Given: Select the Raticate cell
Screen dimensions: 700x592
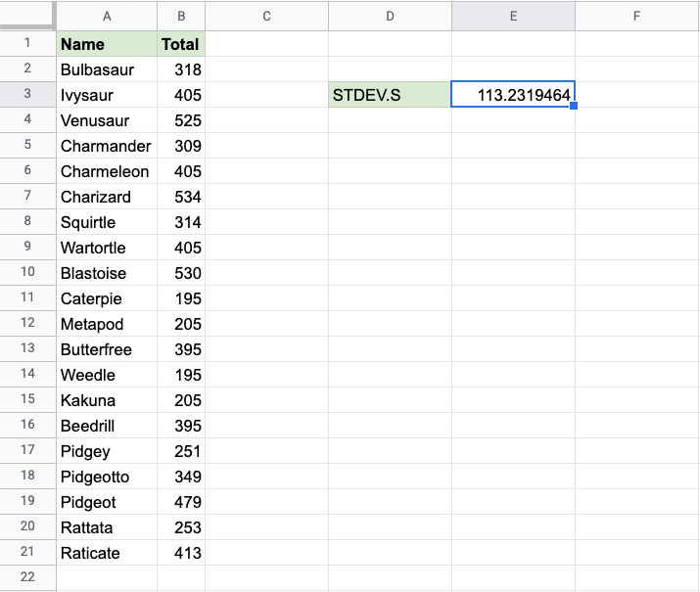Looking at the screenshot, I should click(107, 553).
